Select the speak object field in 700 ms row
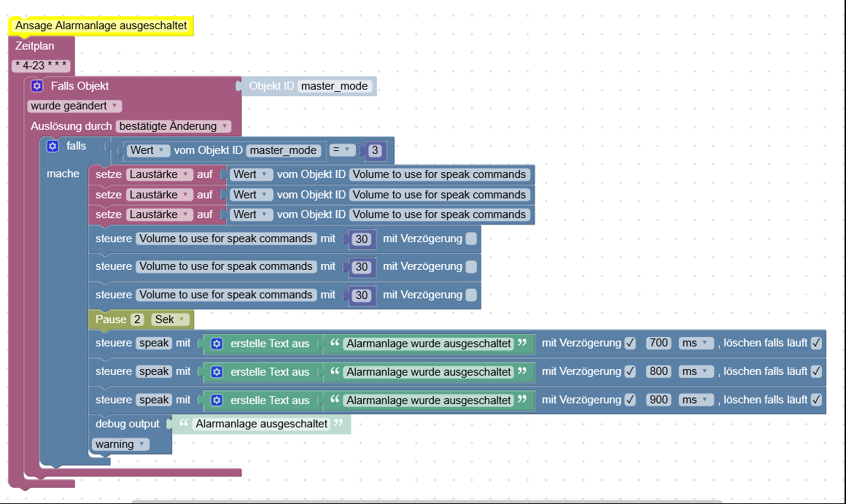Image resolution: width=846 pixels, height=504 pixels. click(155, 343)
